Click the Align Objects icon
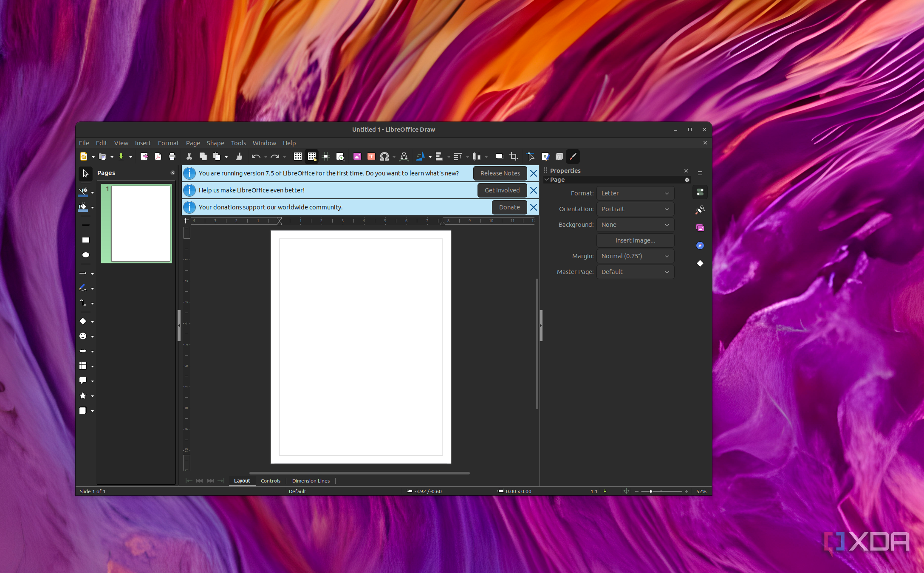The image size is (924, 573). point(439,157)
